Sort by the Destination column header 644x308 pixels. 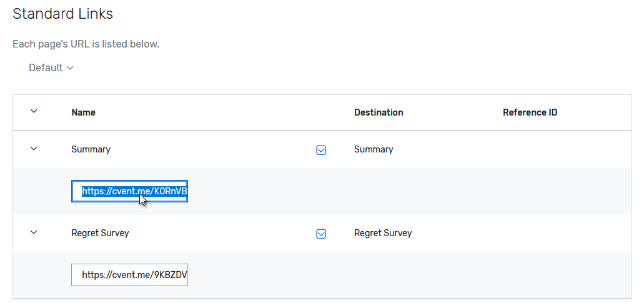click(379, 112)
